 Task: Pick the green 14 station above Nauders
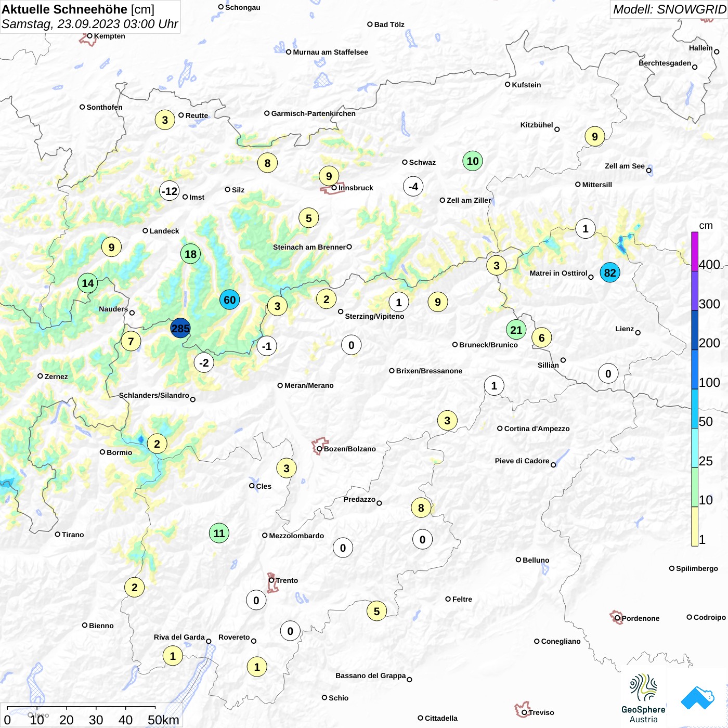(x=87, y=283)
